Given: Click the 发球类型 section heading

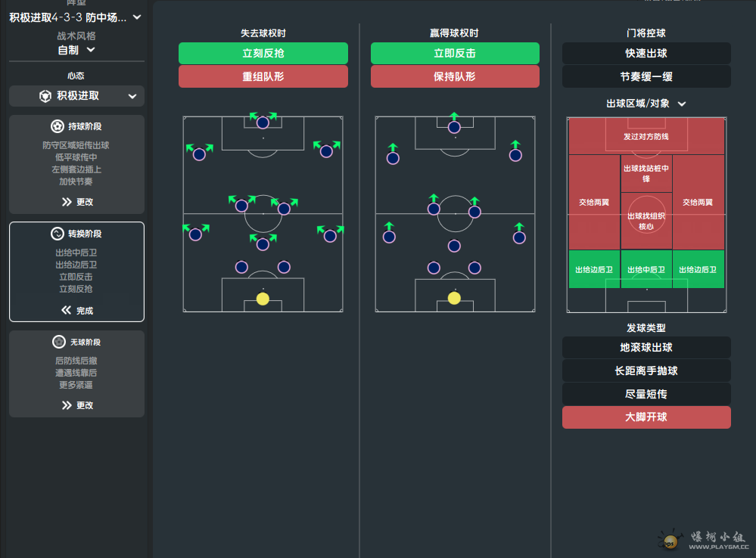Looking at the screenshot, I should tap(646, 328).
